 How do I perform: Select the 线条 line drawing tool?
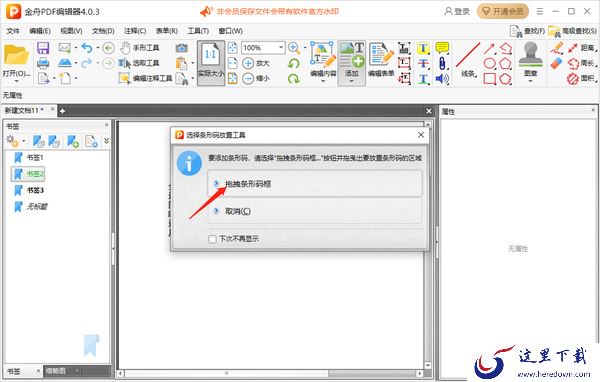pos(468,60)
